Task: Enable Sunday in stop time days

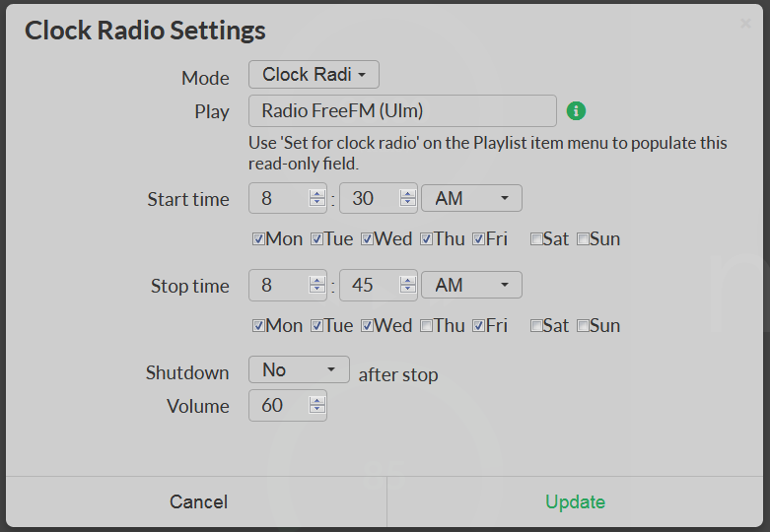Action: click(583, 325)
